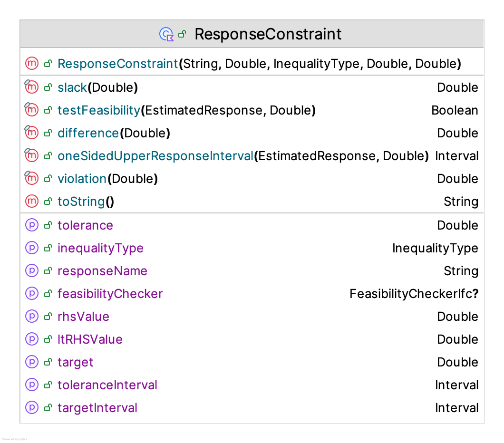Click the visibility lock icon beside testFeasibility
Image resolution: width=504 pixels, height=443 pixels.
48,110
